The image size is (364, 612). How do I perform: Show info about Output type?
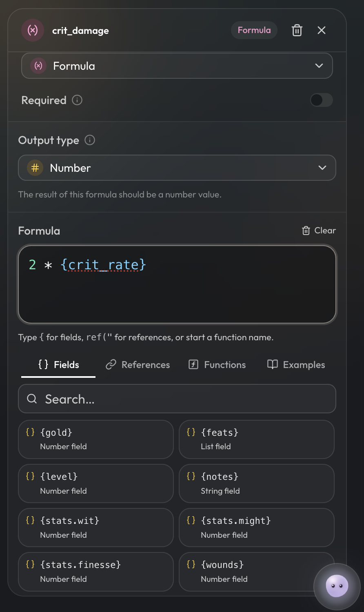(90, 140)
